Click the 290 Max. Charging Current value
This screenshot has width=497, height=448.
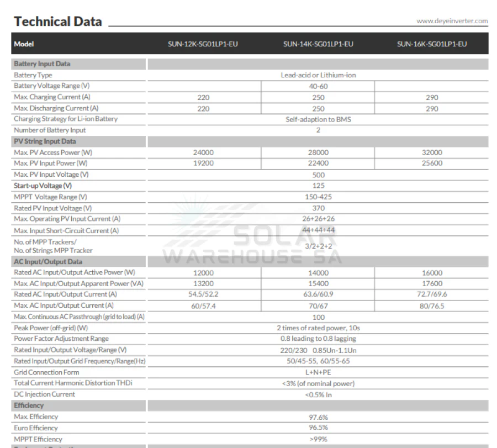(x=432, y=98)
